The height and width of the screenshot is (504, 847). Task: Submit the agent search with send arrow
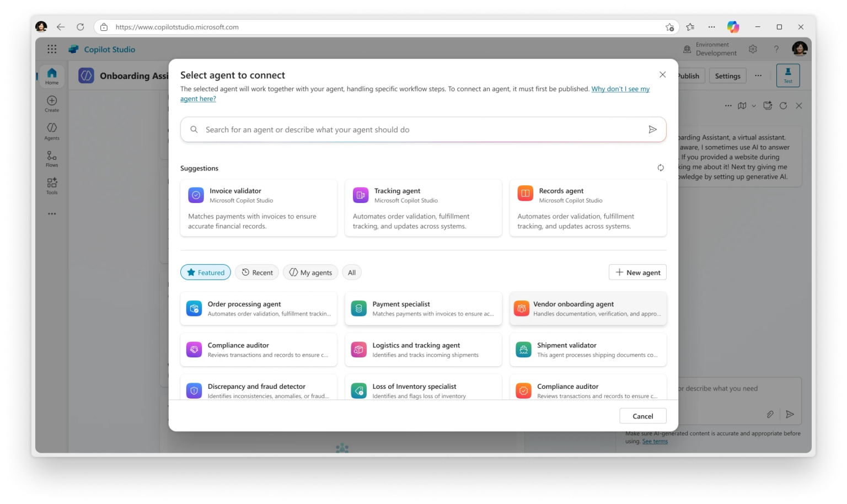tap(652, 130)
